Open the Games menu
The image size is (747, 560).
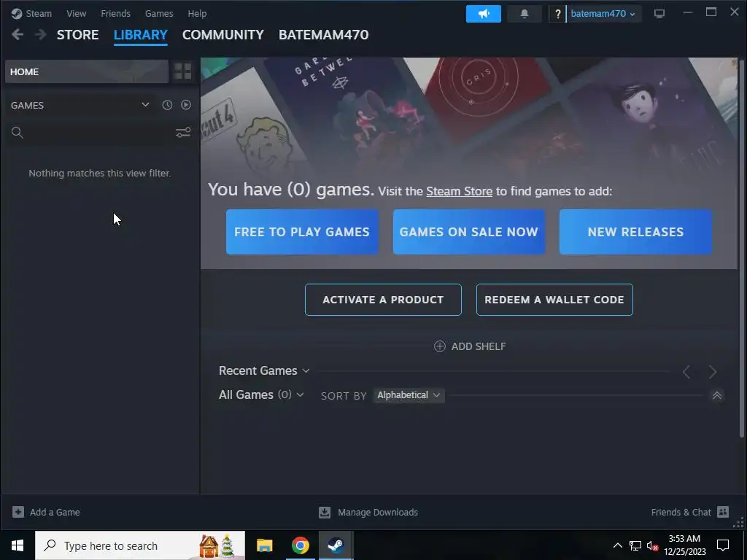point(159,14)
